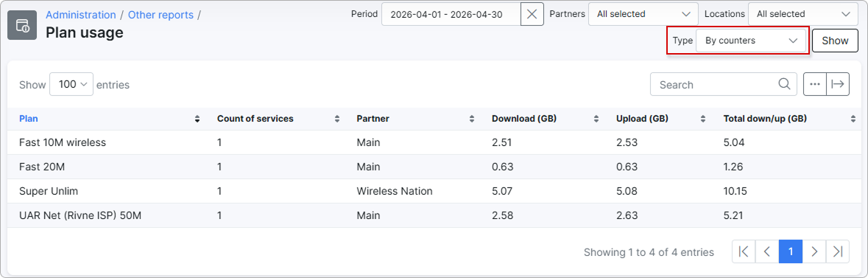This screenshot has height=278, width=868.
Task: Sort by Download (GB) arrows
Action: [596, 119]
